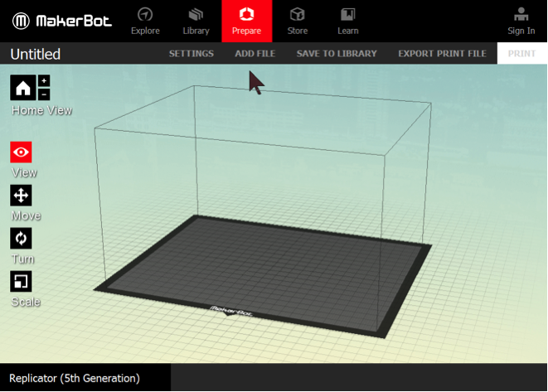
Task: Click the build plate in the viewport
Action: 262,276
